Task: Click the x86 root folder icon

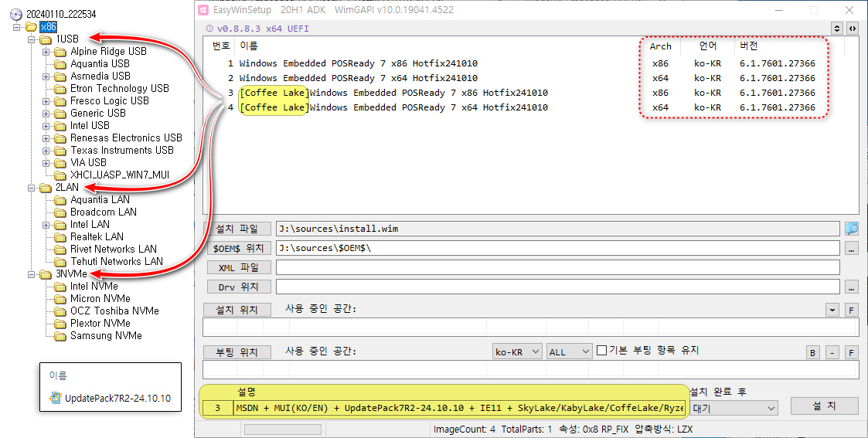Action: [32, 26]
